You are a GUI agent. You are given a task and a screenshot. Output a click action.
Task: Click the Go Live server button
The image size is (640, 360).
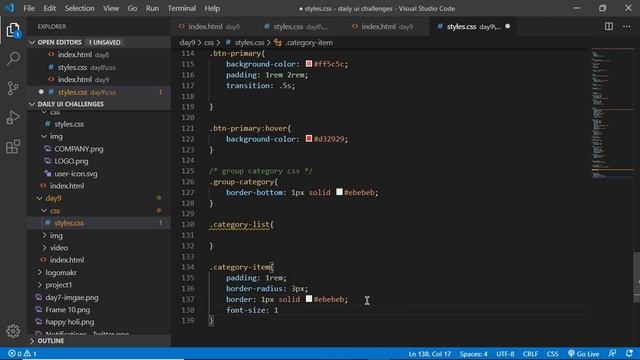tap(583, 354)
